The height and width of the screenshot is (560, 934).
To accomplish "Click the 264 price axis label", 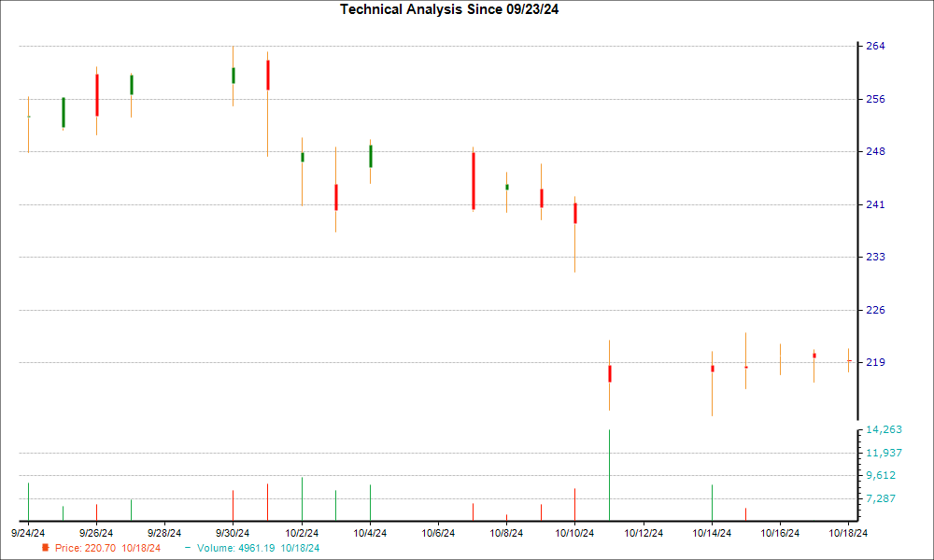I will click(874, 46).
